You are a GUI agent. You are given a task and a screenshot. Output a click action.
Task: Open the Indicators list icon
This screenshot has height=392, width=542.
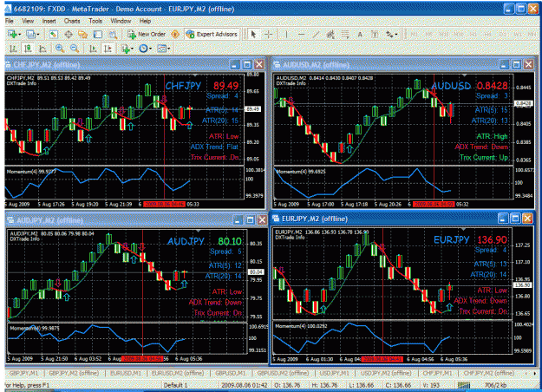click(125, 49)
